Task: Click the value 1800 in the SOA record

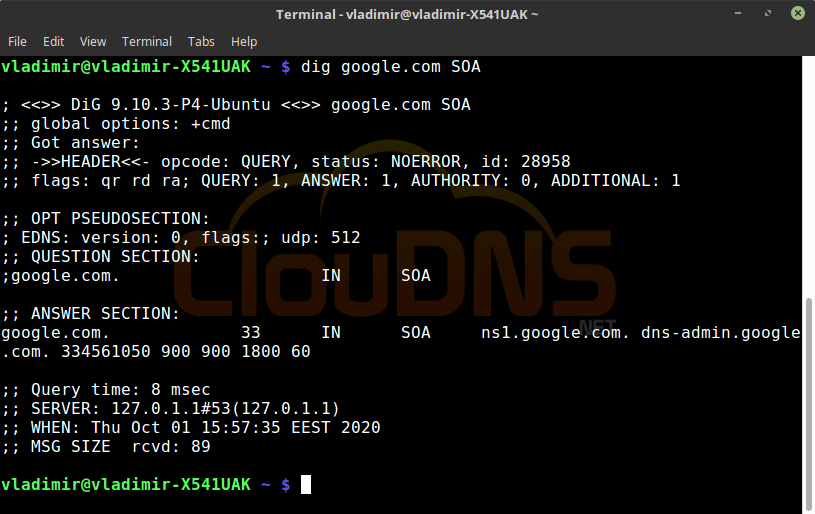Action: pos(261,352)
